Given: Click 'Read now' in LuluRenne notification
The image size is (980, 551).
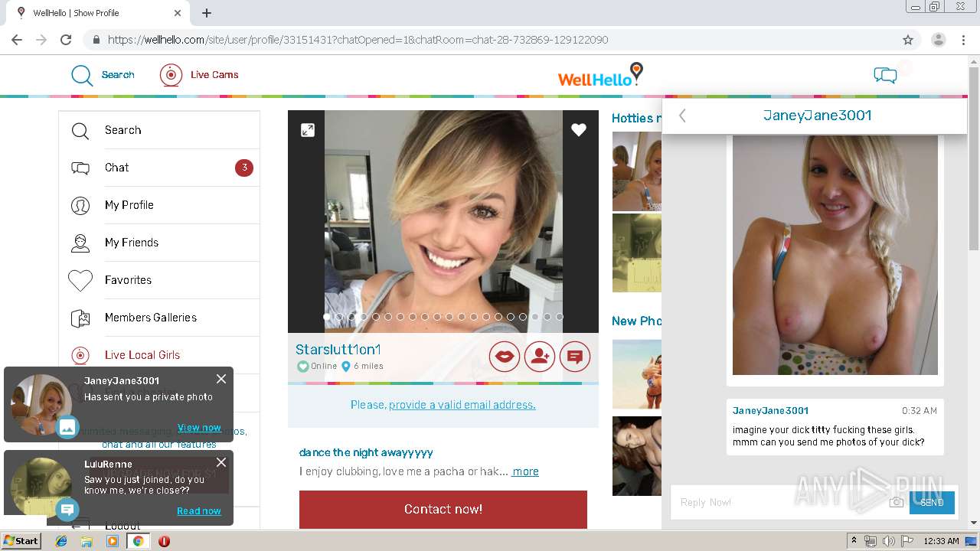Looking at the screenshot, I should click(199, 511).
